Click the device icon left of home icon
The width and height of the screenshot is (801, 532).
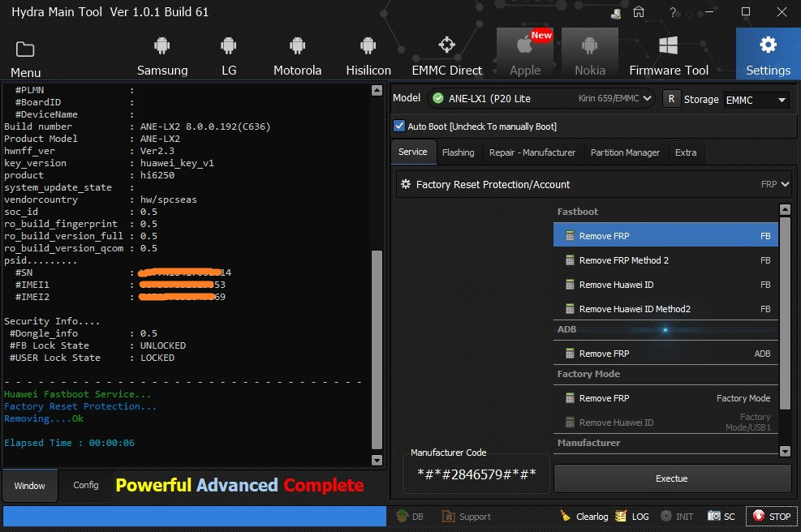pyautogui.click(x=616, y=13)
